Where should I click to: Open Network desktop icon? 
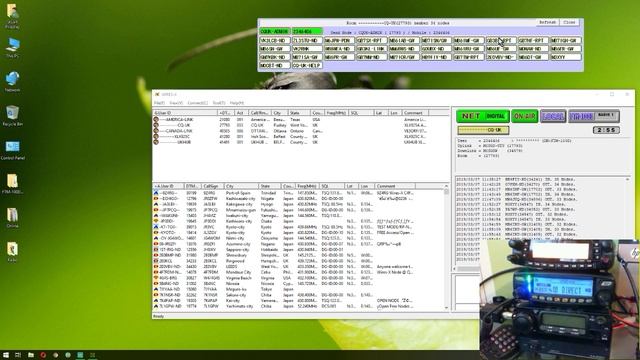12,82
